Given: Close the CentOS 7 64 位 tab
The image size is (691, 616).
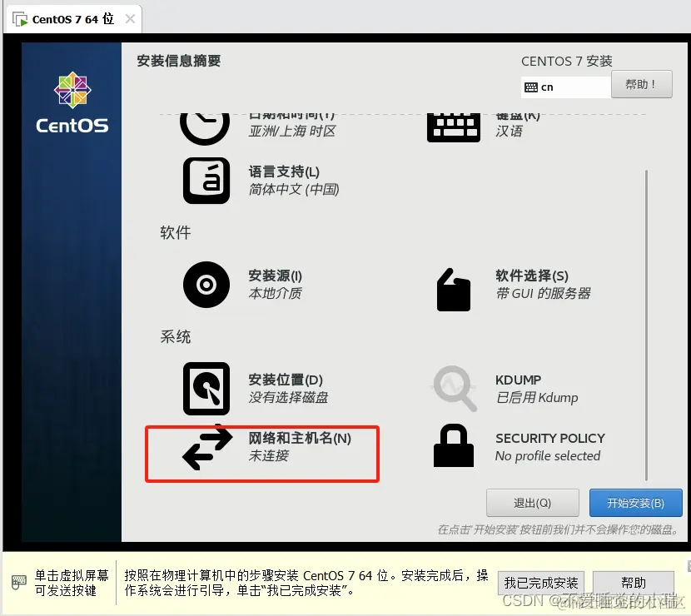Looking at the screenshot, I should pyautogui.click(x=130, y=19).
